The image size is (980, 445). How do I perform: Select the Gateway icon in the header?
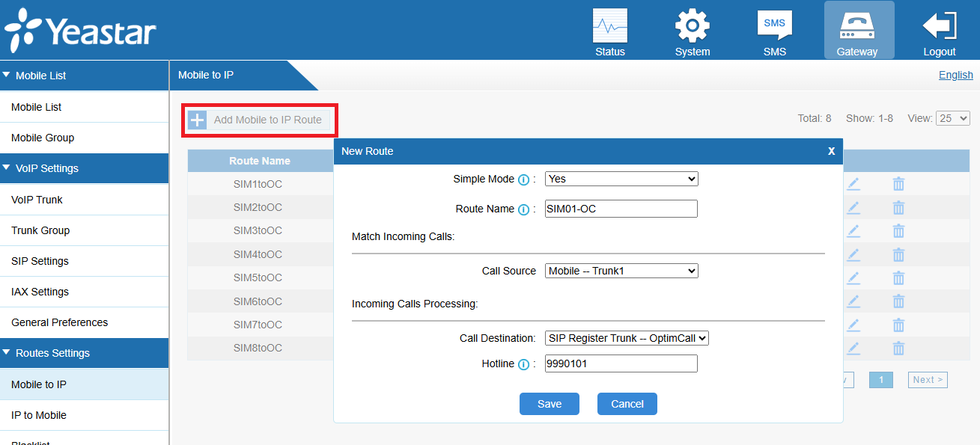click(857, 31)
